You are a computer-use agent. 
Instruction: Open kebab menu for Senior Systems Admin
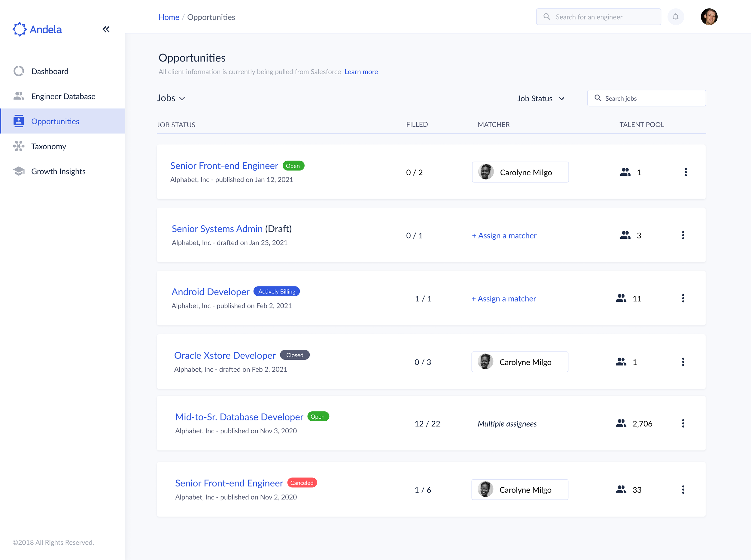[x=683, y=235]
